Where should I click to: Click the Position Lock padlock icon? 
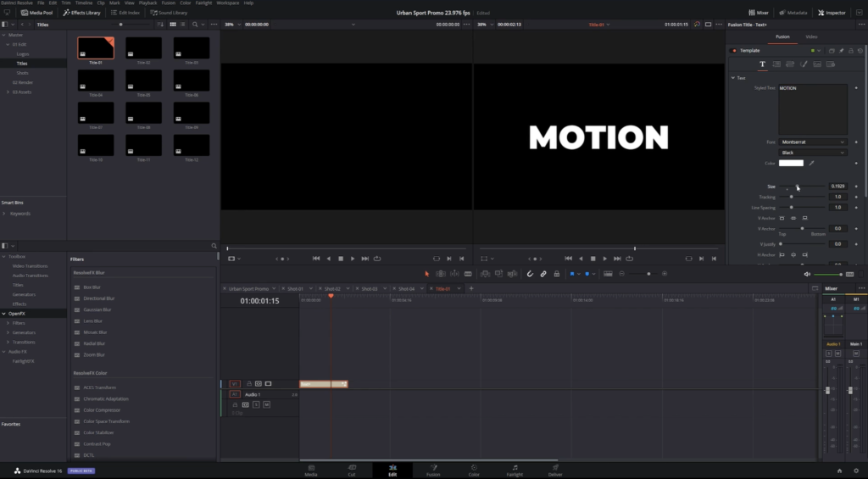(x=556, y=274)
